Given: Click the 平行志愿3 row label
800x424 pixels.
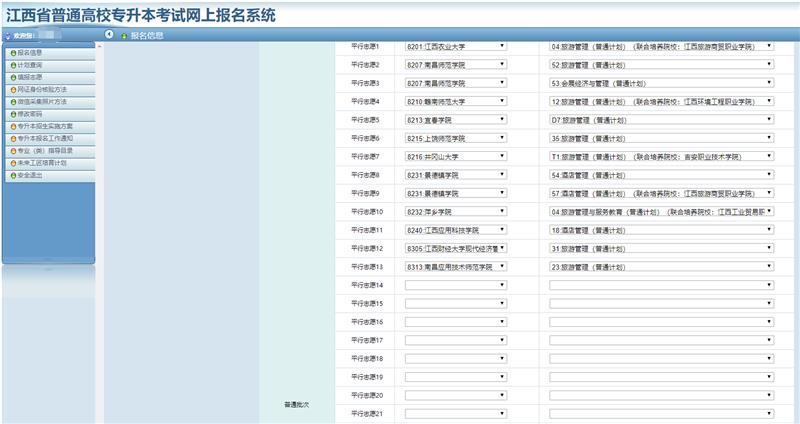Looking at the screenshot, I should point(365,83).
